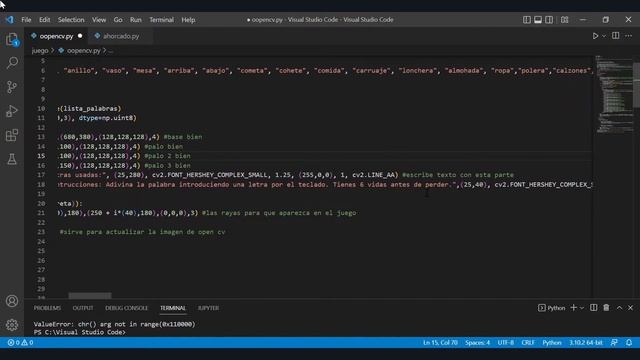Open the View menu
Viewport: 640px width, 360px height.
[x=99, y=20]
